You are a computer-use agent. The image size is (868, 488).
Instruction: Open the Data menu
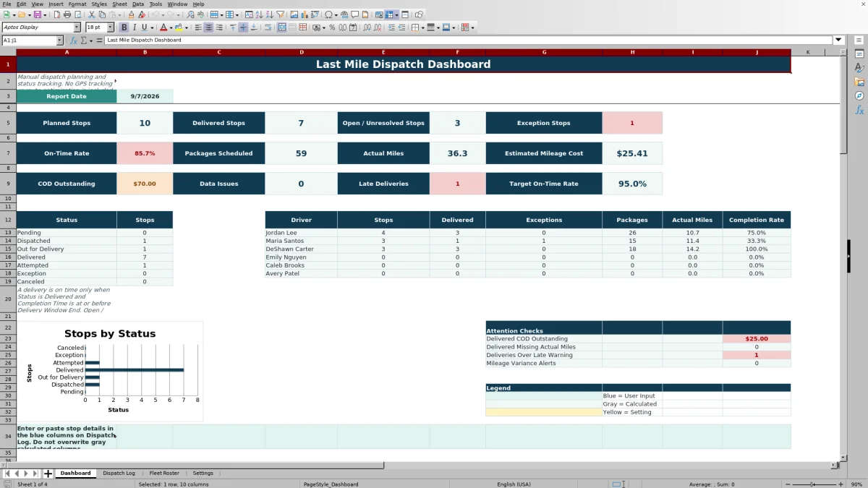(138, 4)
